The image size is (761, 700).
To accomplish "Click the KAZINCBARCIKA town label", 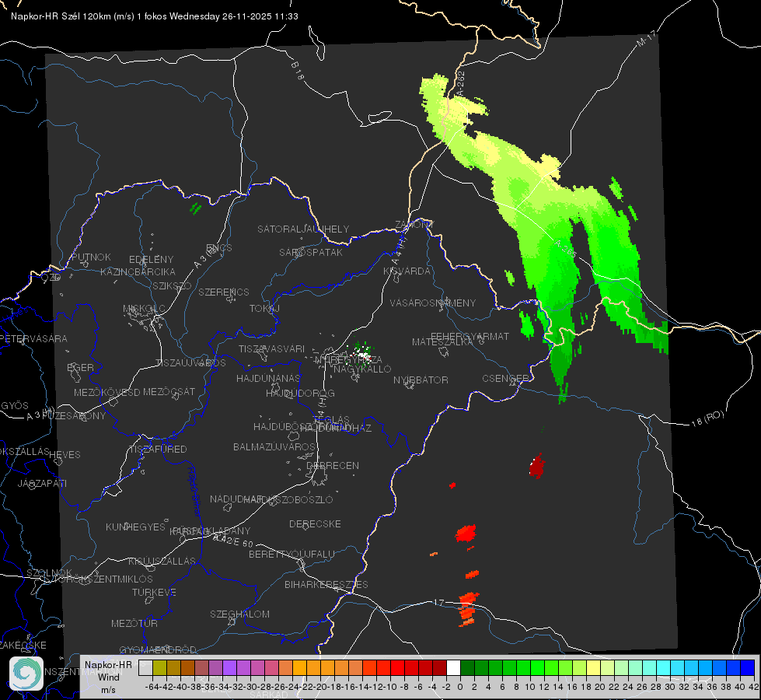I will click(138, 271).
